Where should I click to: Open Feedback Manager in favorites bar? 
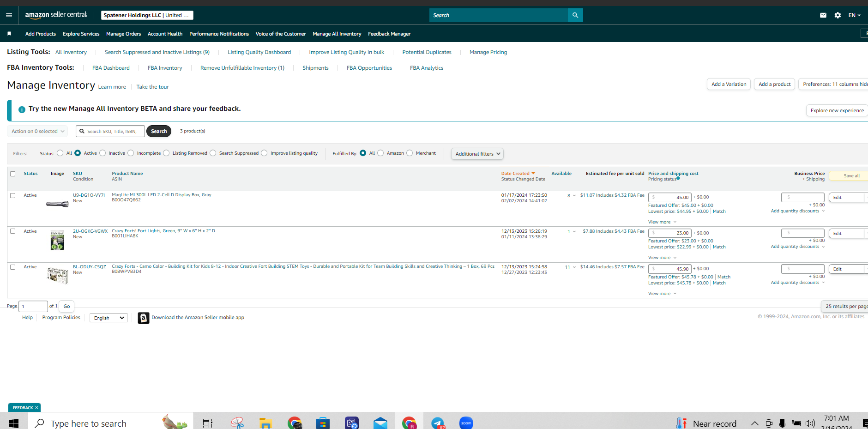click(x=389, y=34)
